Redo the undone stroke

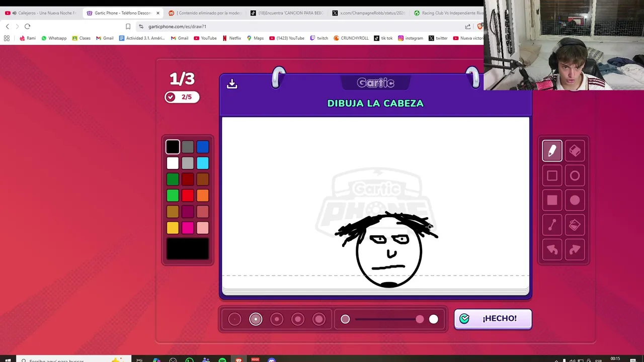[x=575, y=249]
